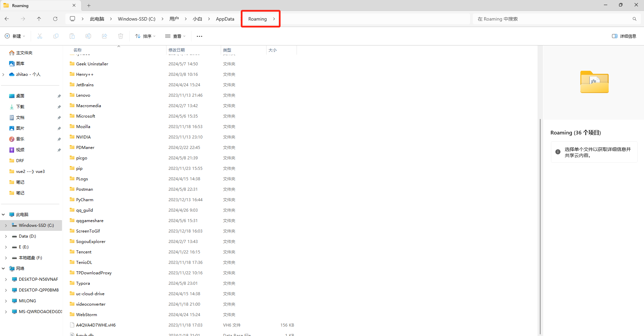Close the Roaming tab

[x=74, y=5]
